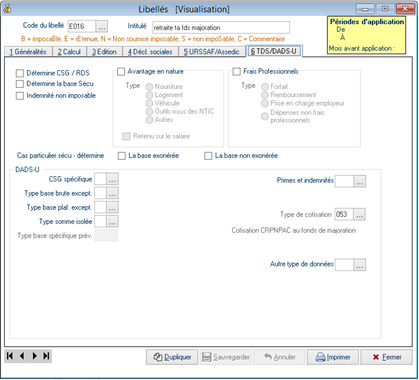
Task: Switch to 5 URSSAF/Assedic tab
Action: tap(212, 52)
